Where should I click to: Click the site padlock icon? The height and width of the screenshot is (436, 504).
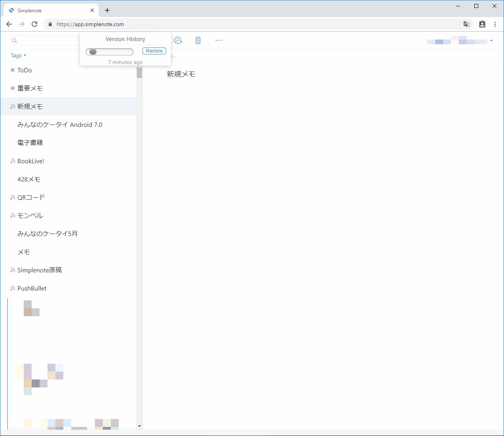click(50, 24)
